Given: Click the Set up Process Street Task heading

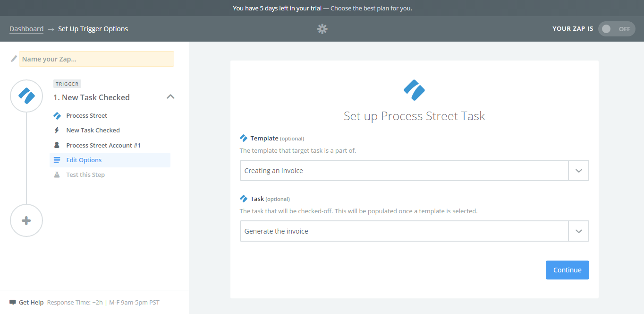Looking at the screenshot, I should 414,116.
